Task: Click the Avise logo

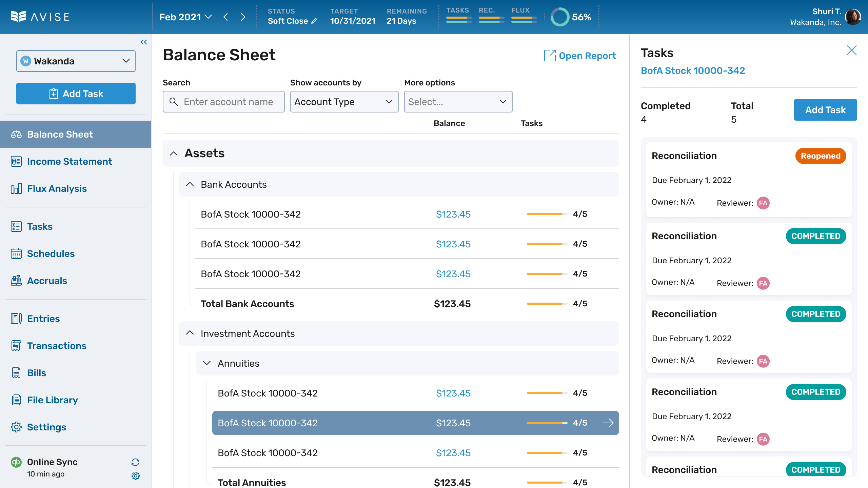Action: click(x=40, y=17)
